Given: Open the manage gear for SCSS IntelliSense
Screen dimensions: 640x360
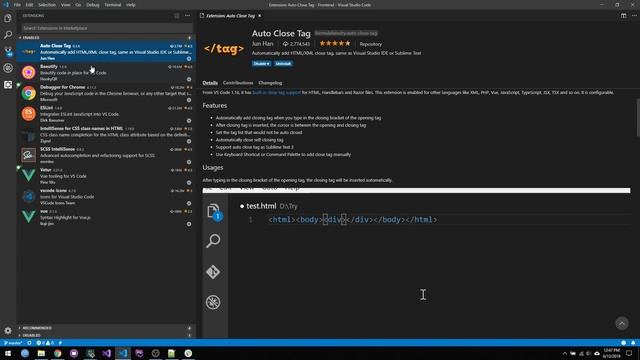Looking at the screenshot, I should click(189, 162).
